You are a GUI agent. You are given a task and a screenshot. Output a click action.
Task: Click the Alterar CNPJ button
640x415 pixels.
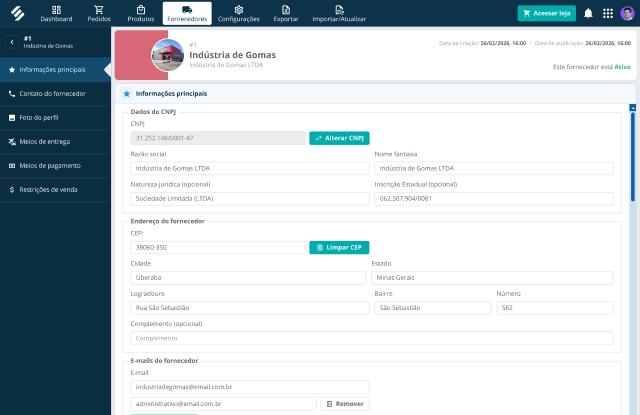pos(339,138)
